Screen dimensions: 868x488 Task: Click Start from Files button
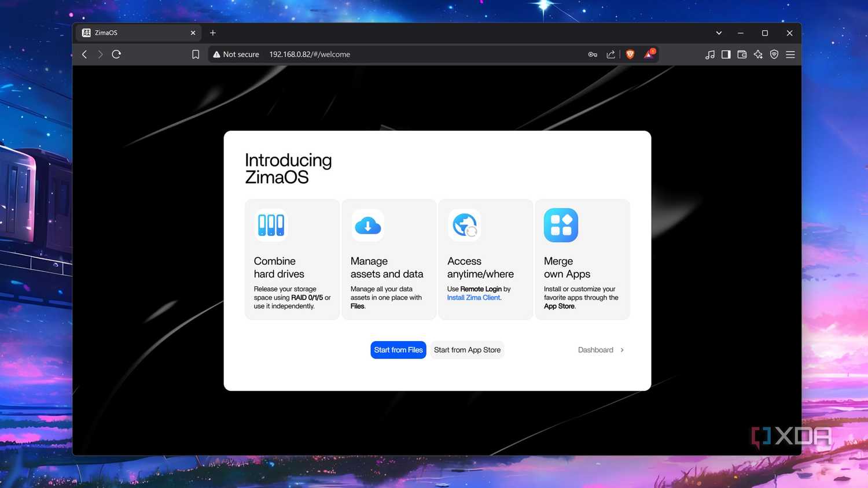point(398,350)
